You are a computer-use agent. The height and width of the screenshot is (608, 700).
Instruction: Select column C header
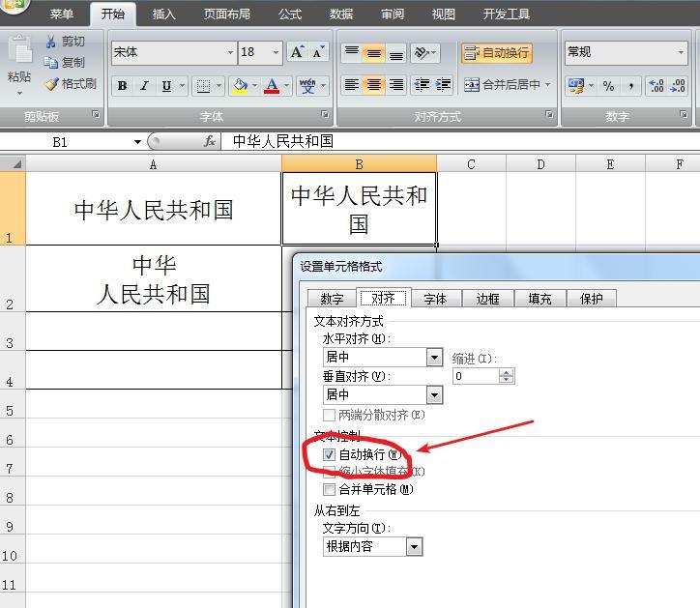(471, 164)
